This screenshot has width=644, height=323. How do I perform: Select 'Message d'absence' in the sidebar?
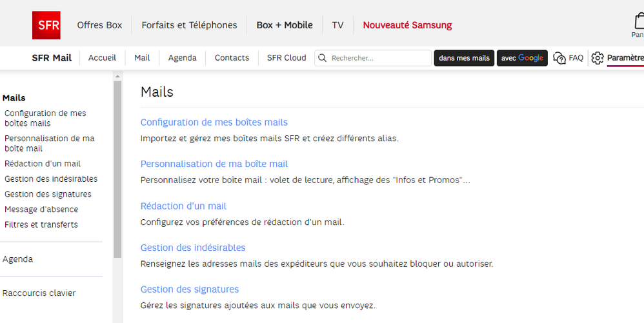coord(41,210)
